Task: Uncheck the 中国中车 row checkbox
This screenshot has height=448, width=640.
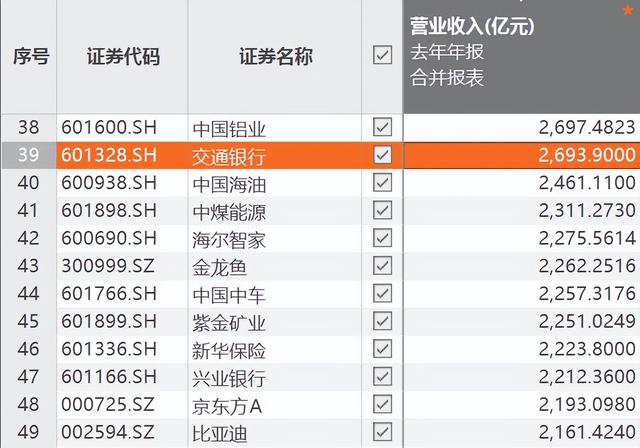Action: [382, 293]
